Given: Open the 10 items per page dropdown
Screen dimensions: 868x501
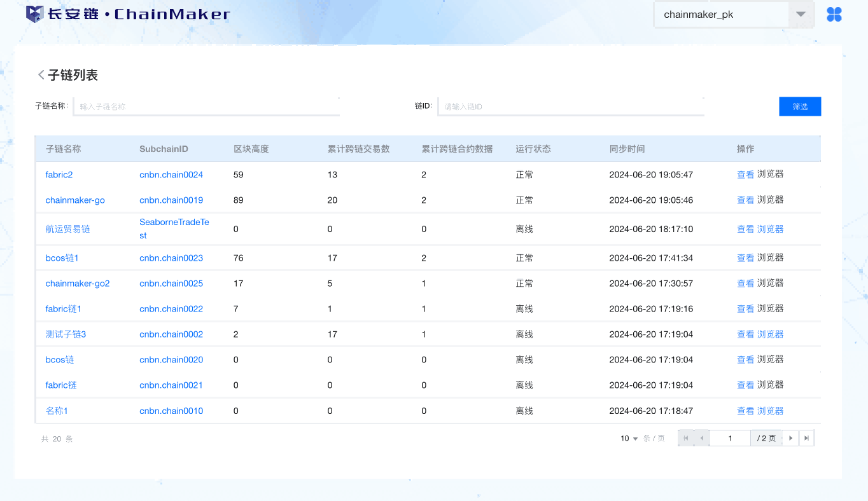Looking at the screenshot, I should (629, 439).
